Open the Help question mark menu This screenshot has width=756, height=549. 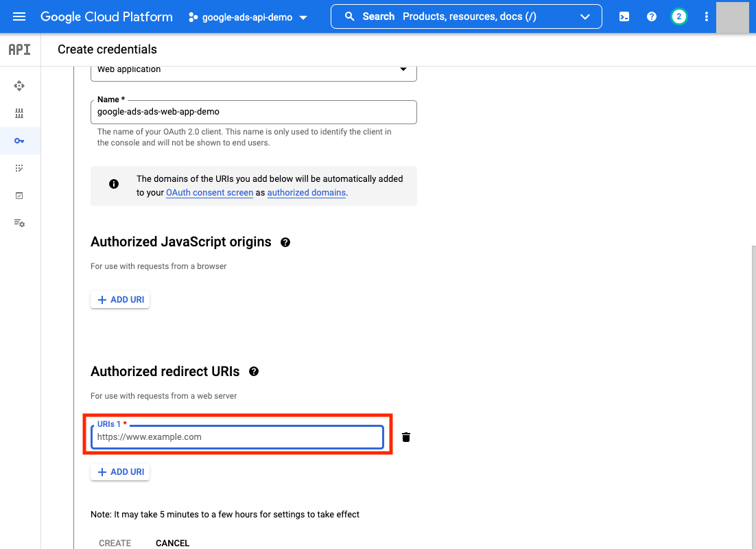(651, 17)
